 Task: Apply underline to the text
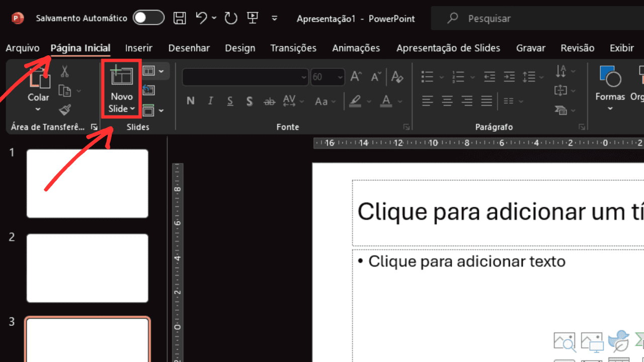[x=229, y=101]
